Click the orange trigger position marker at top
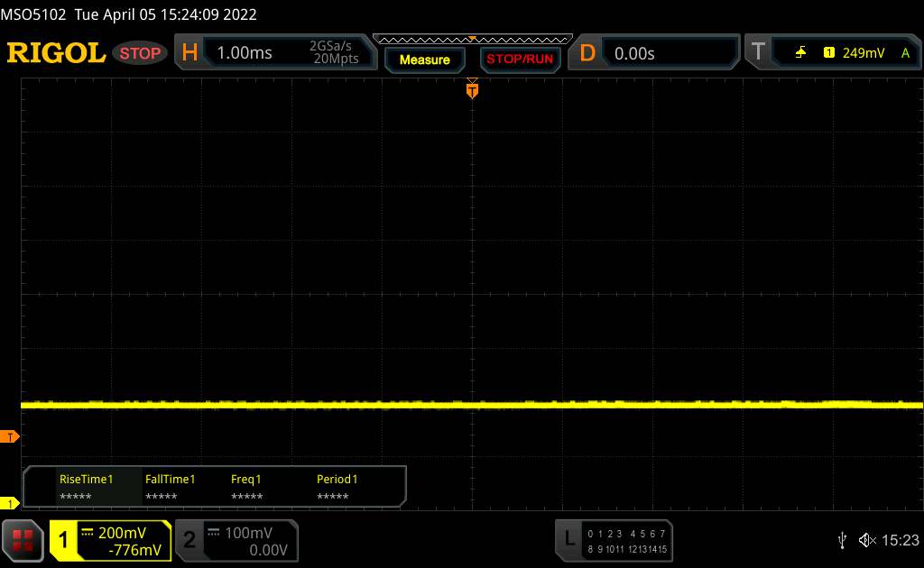924x568 pixels. pyautogui.click(x=472, y=89)
